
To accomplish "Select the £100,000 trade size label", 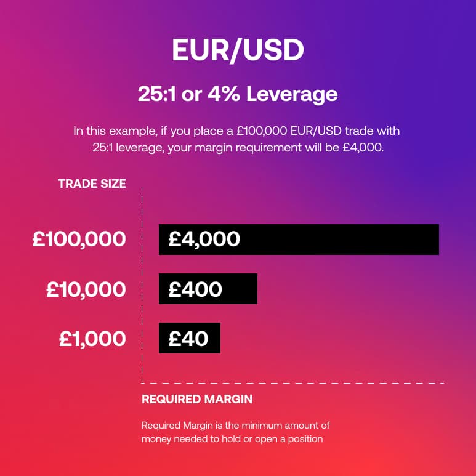I will coord(79,240).
